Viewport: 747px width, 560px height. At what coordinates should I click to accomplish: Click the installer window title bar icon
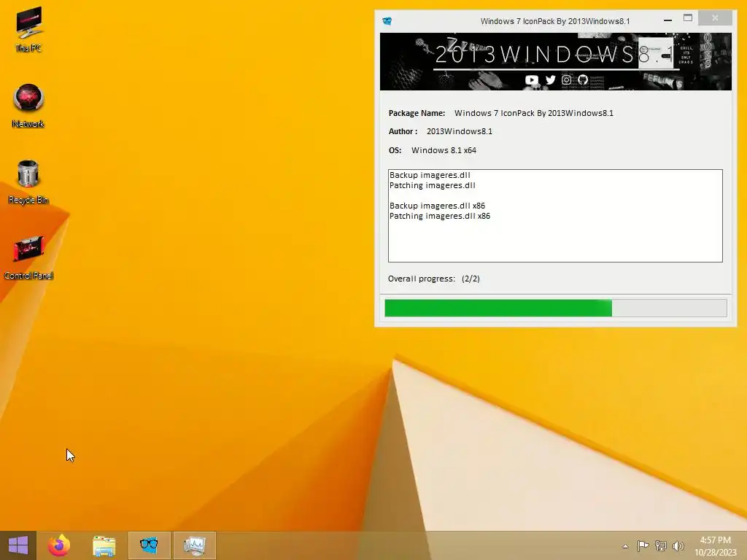click(387, 21)
